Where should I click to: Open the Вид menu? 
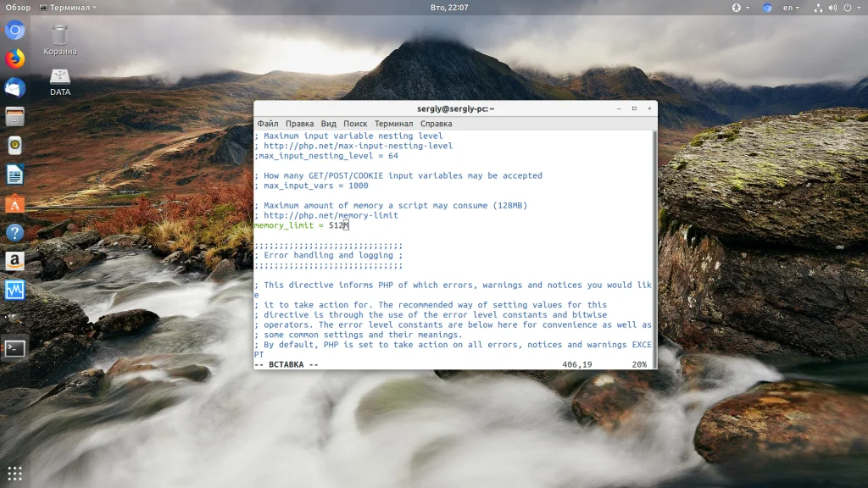(328, 124)
